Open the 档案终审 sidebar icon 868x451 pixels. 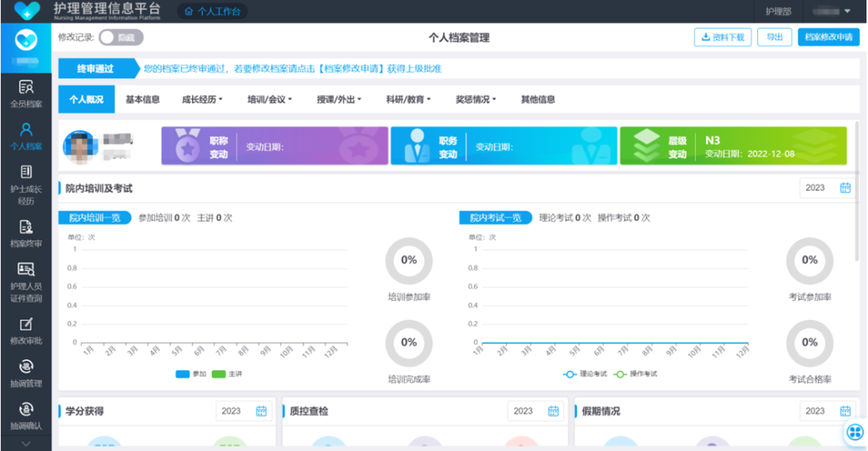[26, 227]
